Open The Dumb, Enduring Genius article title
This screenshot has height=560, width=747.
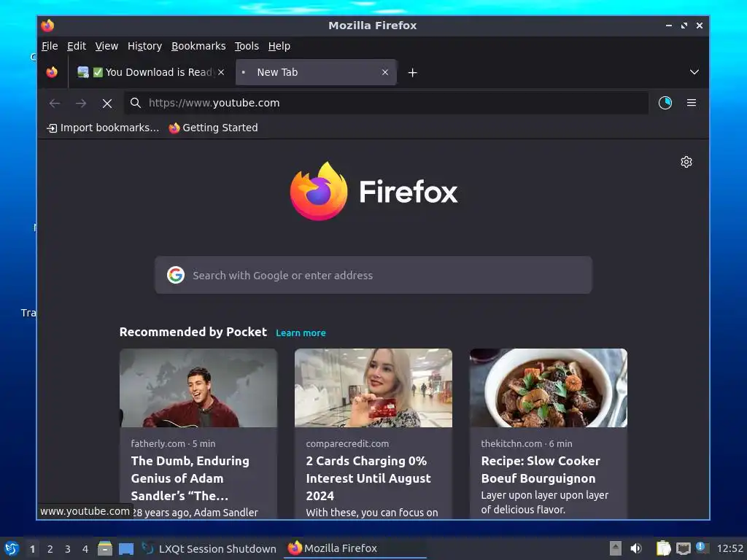coord(190,478)
